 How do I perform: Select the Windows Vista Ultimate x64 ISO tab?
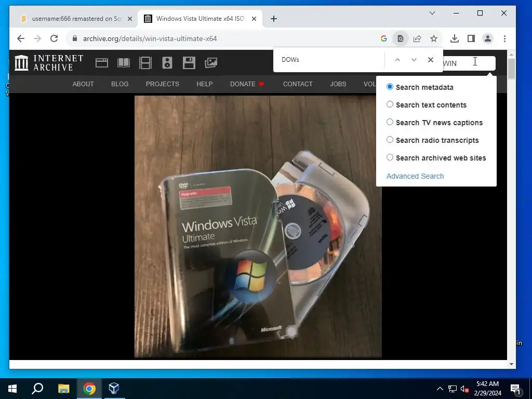point(200,19)
